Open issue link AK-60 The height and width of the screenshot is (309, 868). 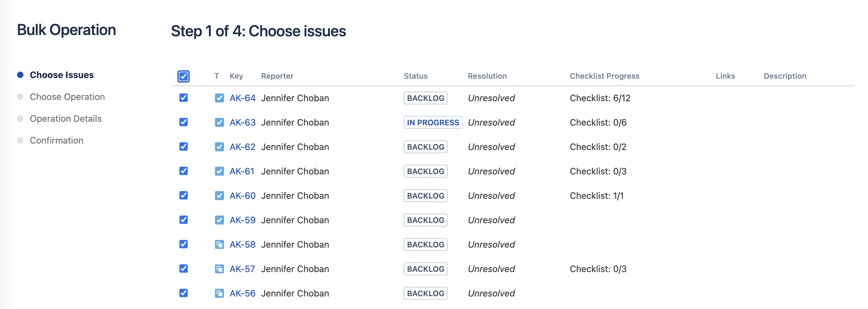click(242, 196)
